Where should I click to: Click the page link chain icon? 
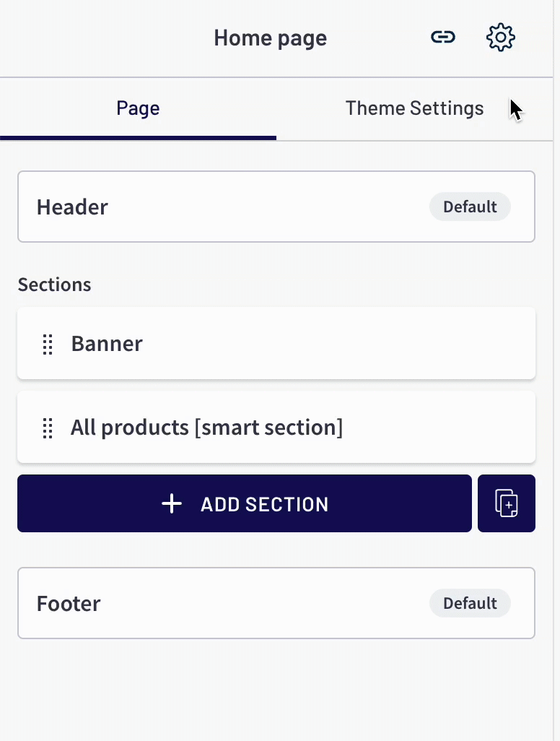[443, 37]
